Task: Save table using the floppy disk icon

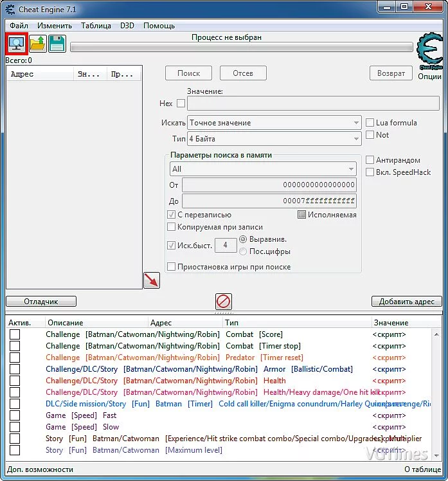Action: pyautogui.click(x=57, y=44)
